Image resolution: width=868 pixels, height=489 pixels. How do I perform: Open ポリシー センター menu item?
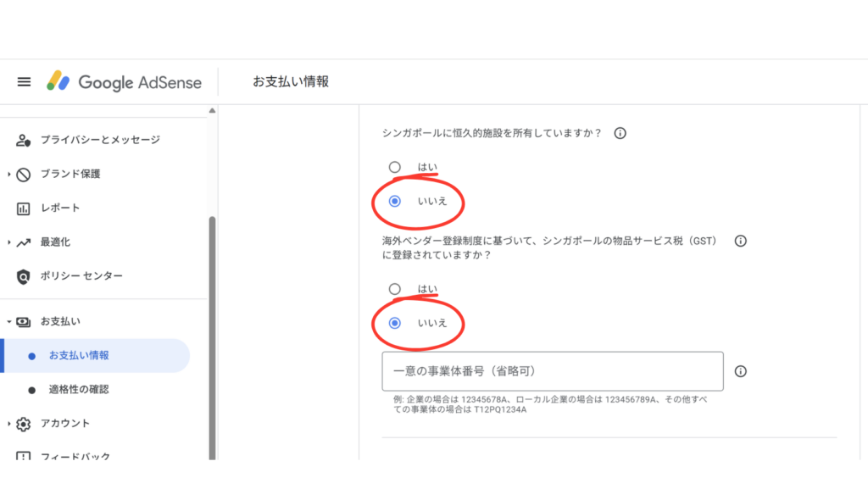(81, 276)
